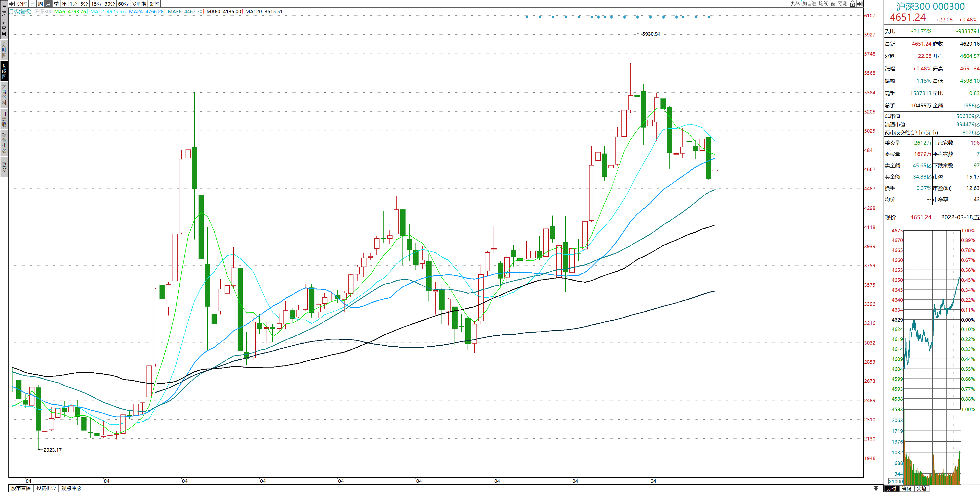Viewport: 980px width, 492px height.
Task: Click the right-side collapse arrow icon
Action: click(859, 4)
